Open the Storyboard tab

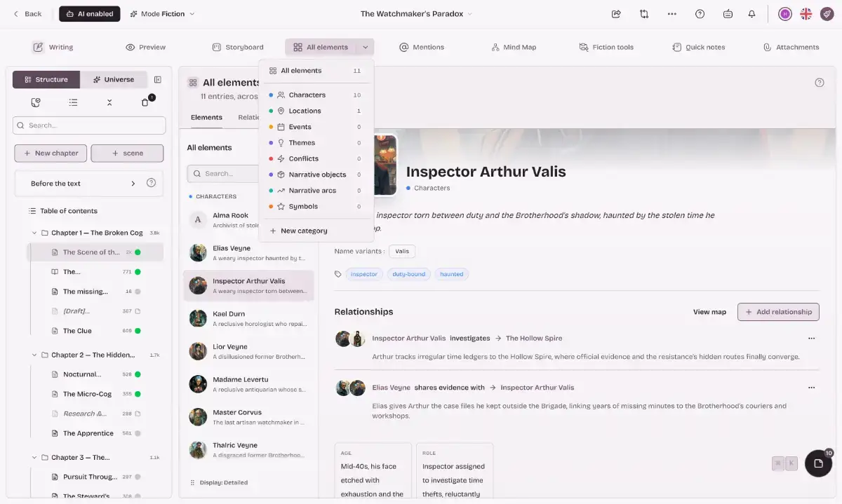[x=238, y=47]
